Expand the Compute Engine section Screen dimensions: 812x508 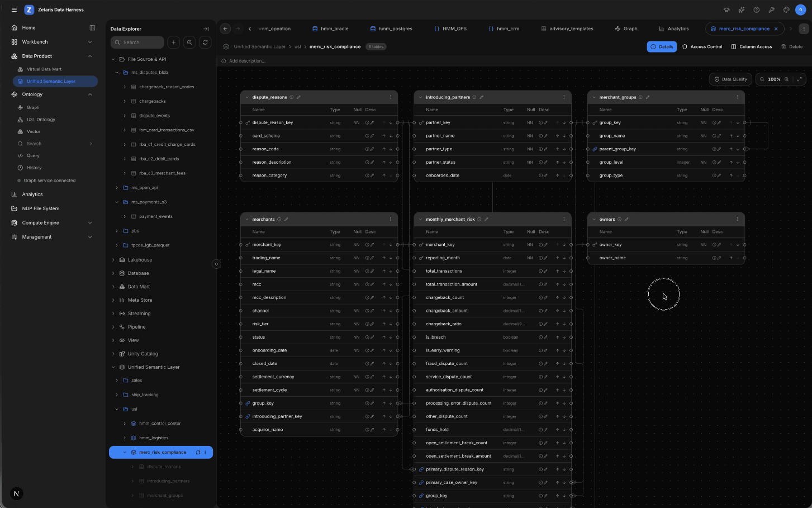pyautogui.click(x=90, y=222)
